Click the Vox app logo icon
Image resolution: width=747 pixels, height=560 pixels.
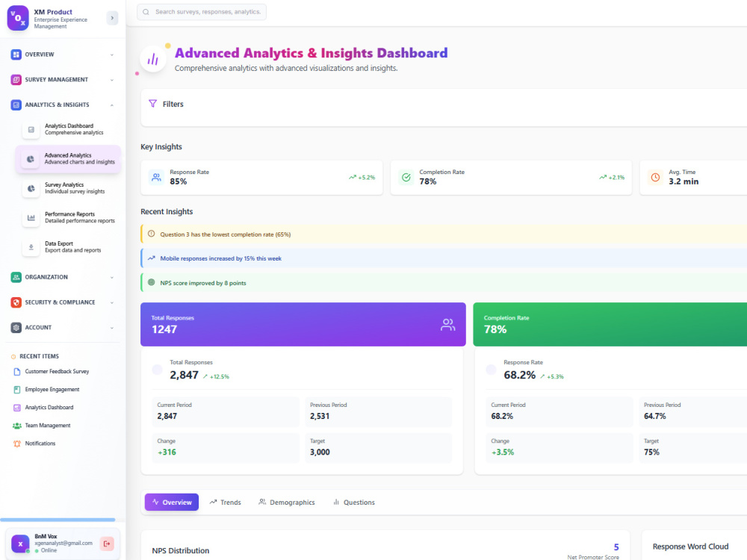coord(18,18)
